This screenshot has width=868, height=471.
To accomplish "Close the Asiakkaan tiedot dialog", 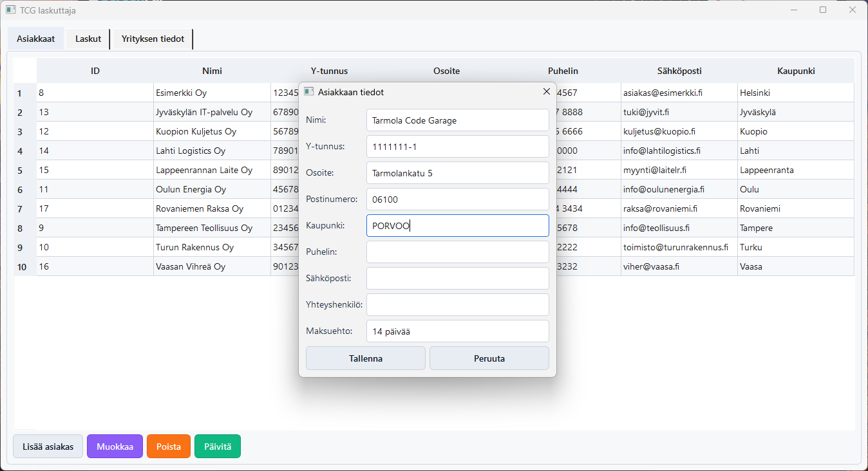I will (x=546, y=92).
